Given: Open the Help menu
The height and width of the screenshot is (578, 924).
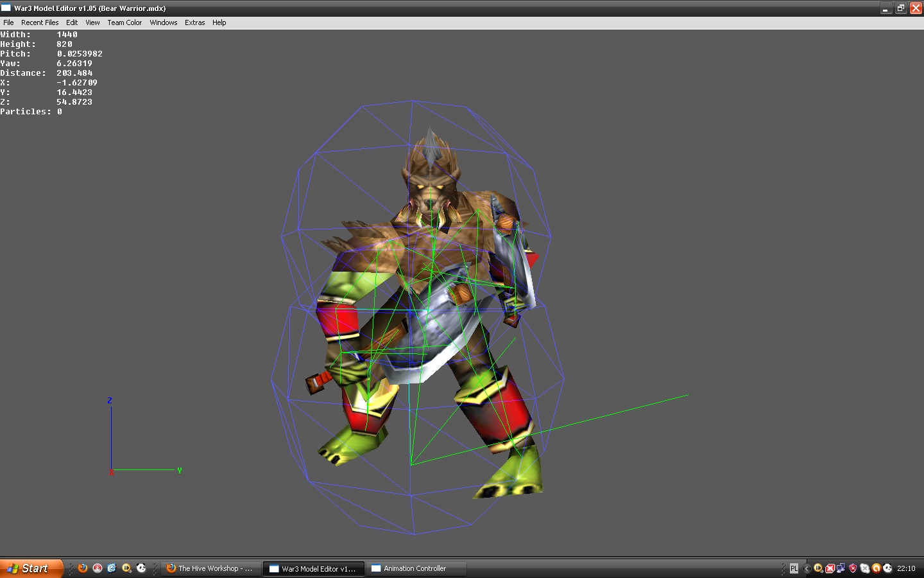Looking at the screenshot, I should point(219,22).
